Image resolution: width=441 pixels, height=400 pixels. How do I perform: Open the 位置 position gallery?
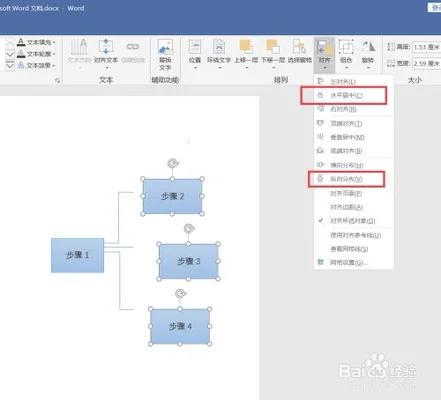[x=195, y=53]
